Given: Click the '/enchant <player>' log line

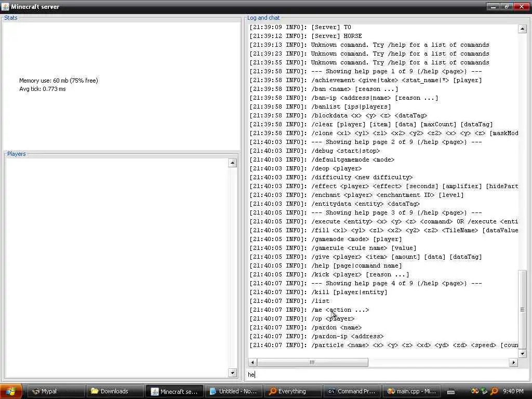Looking at the screenshot, I should click(x=356, y=195).
